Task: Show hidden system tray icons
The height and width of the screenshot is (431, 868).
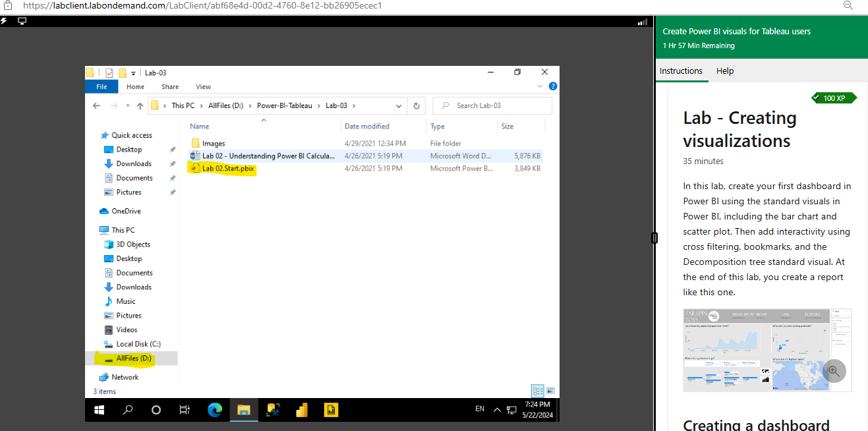Action: 497,410
